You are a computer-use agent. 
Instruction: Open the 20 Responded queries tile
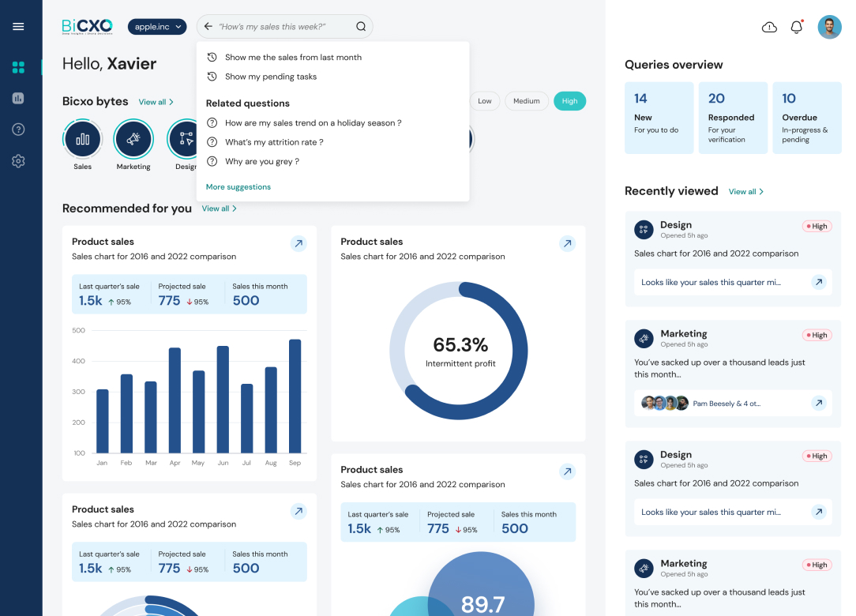[x=733, y=118]
